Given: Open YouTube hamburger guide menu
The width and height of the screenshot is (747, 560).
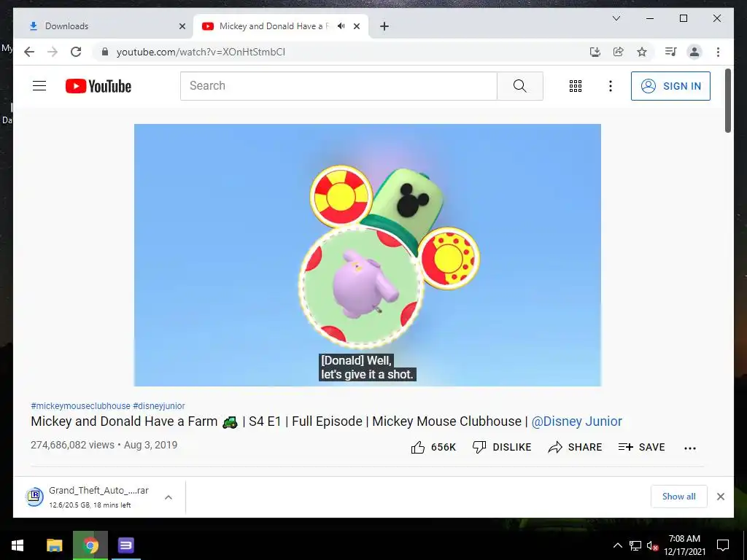Looking at the screenshot, I should [x=39, y=86].
